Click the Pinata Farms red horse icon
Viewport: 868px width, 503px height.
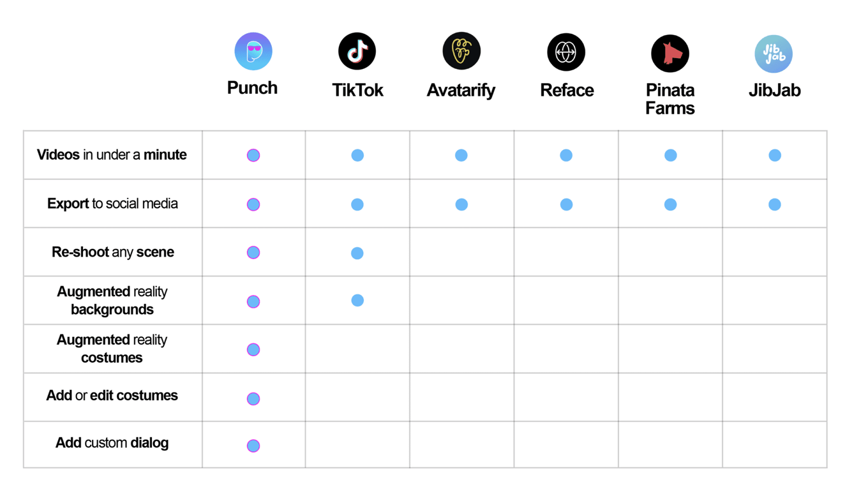pyautogui.click(x=670, y=53)
